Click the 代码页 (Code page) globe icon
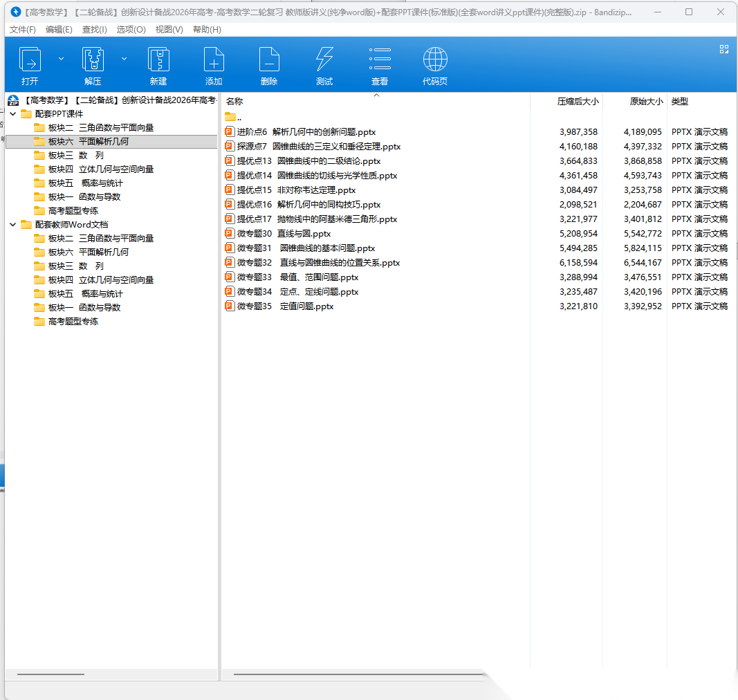 coord(435,60)
